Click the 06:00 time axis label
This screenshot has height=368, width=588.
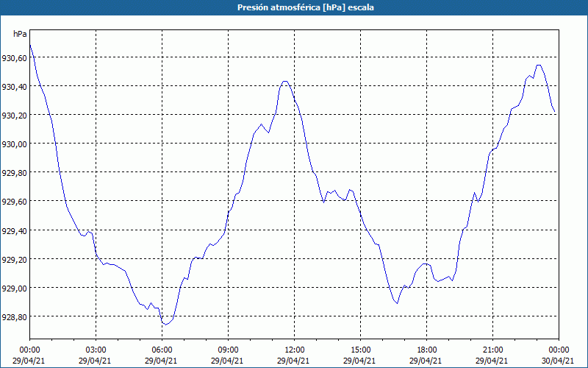tap(162, 350)
